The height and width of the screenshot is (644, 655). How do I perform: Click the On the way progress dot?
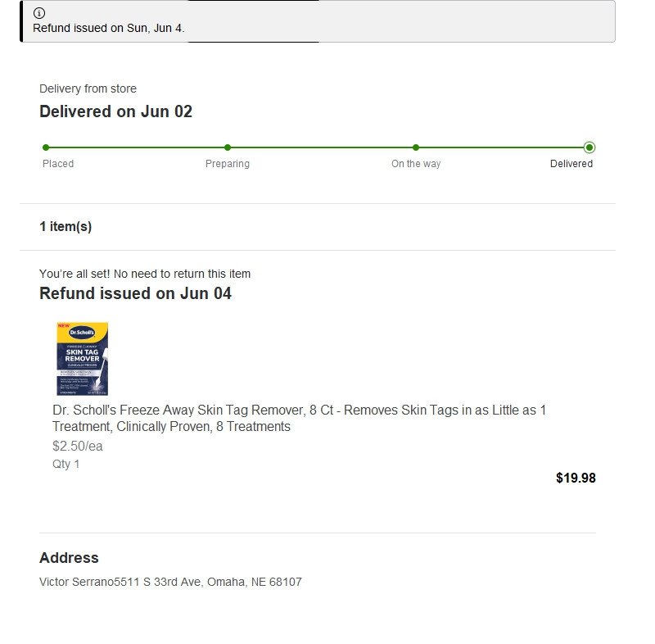(x=416, y=147)
